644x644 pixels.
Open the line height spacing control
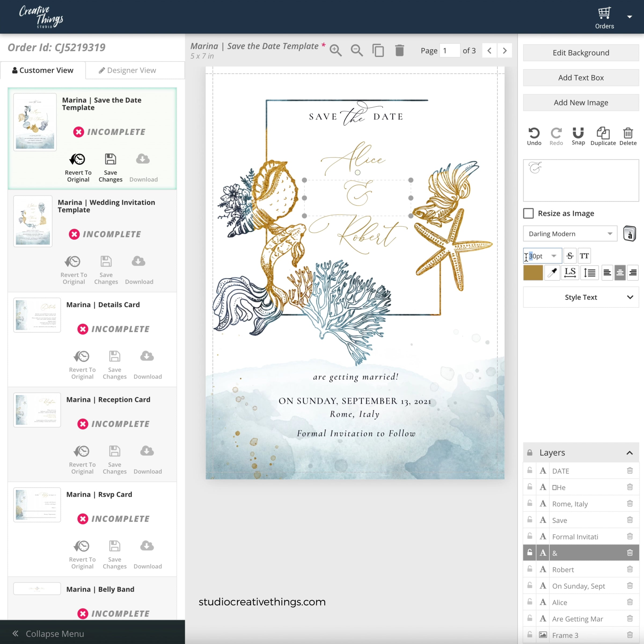point(589,273)
